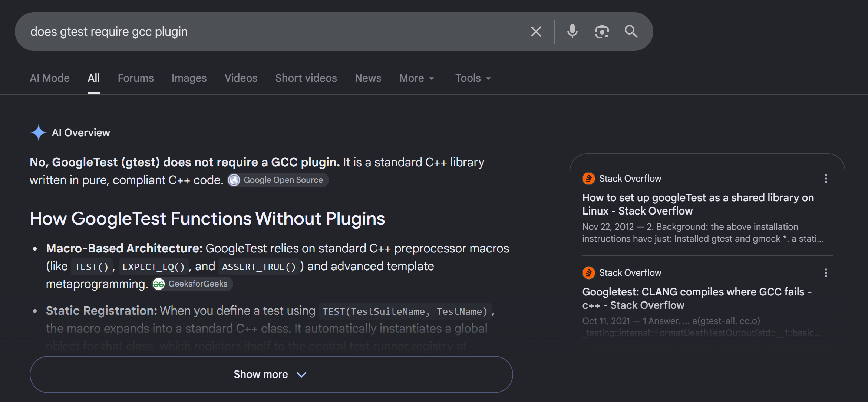Click the Stack Overflow logo on the shared library result
This screenshot has height=402, width=868.
point(588,179)
